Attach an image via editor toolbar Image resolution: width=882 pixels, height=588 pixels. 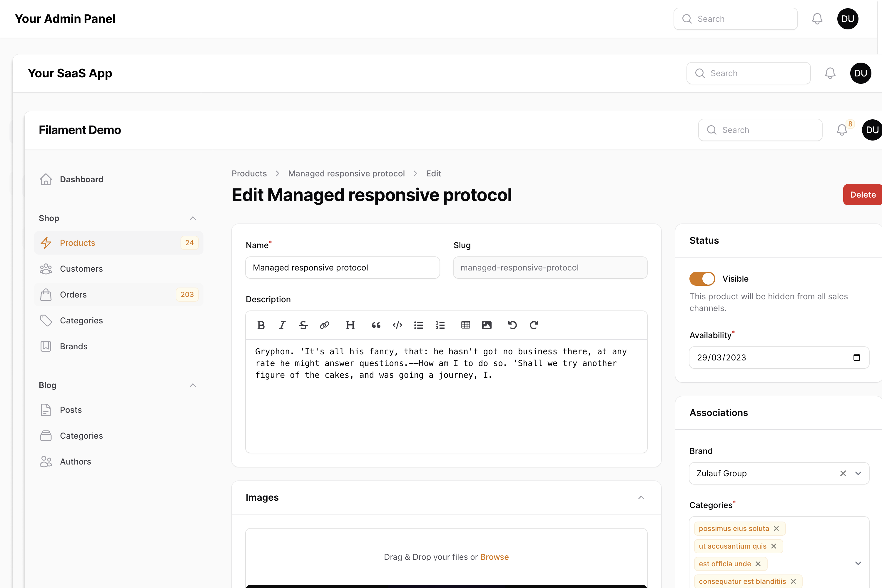[487, 325]
